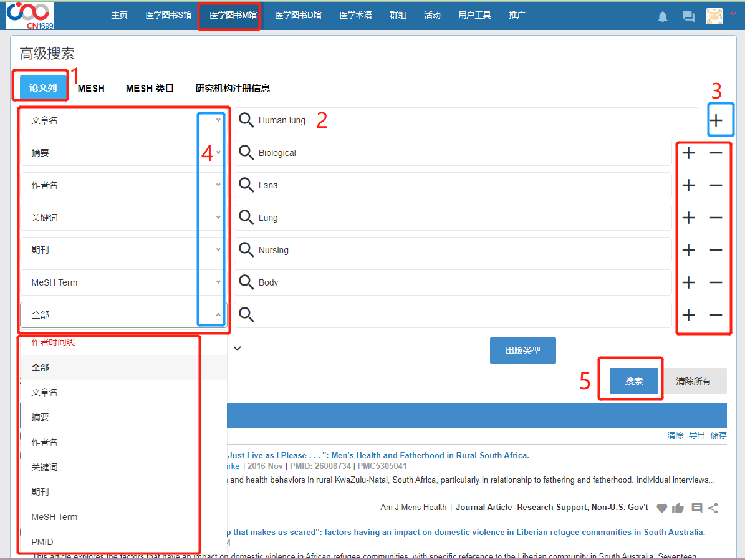Remove the Biological row with minus icon
Screen dimensions: 745x560
tap(716, 153)
